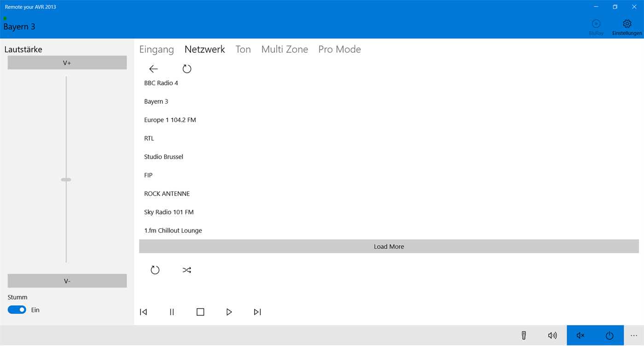Click the Load More button
644x346 pixels.
[x=389, y=247]
